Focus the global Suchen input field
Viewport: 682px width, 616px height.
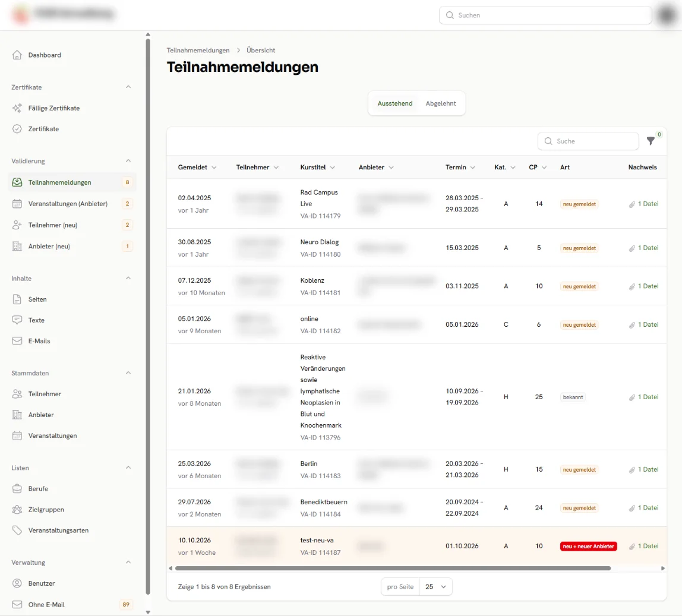click(x=545, y=15)
